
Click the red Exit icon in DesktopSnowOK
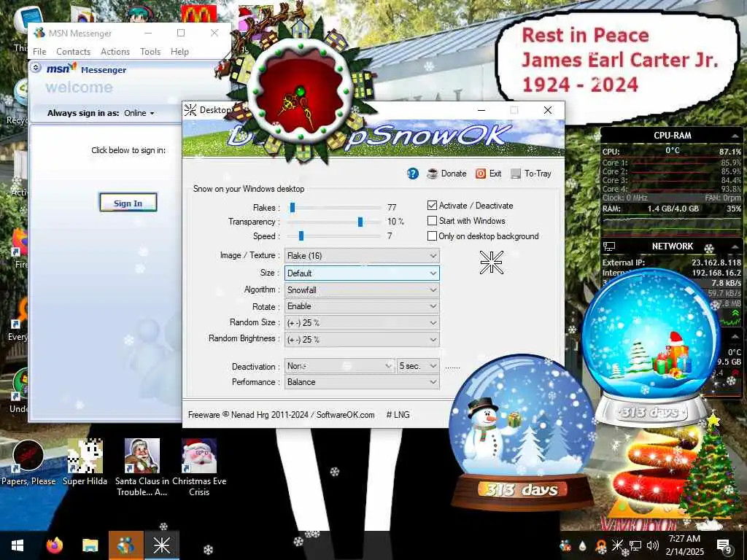480,174
